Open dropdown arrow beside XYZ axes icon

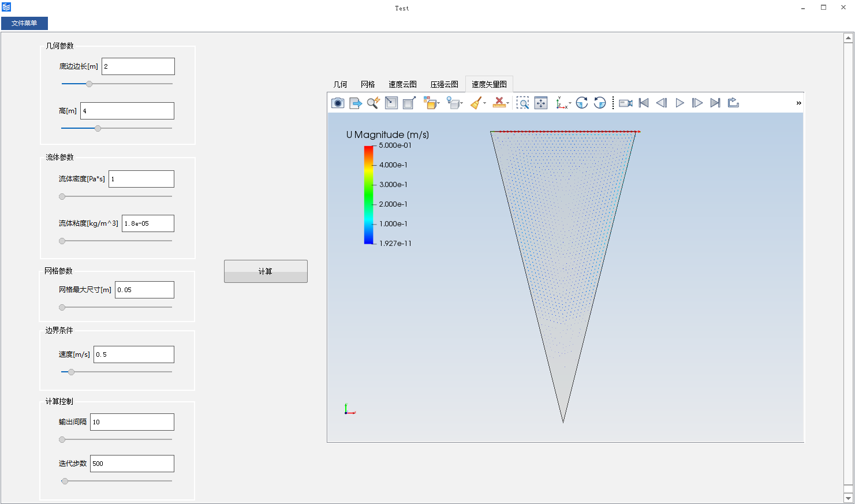coord(570,103)
